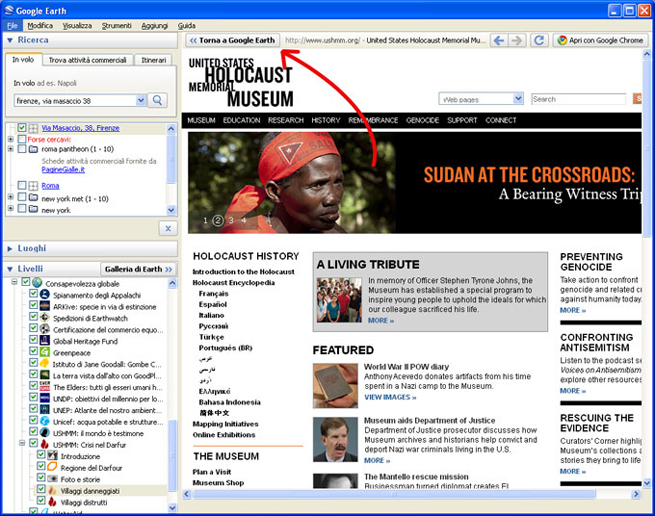Image resolution: width=655 pixels, height=516 pixels.
Task: Open the Strumenti menu
Action: click(117, 26)
